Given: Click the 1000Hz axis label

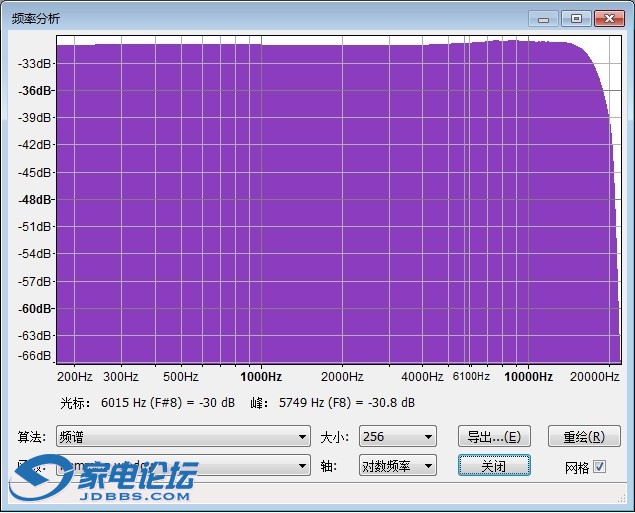Looking at the screenshot, I should point(261,377).
